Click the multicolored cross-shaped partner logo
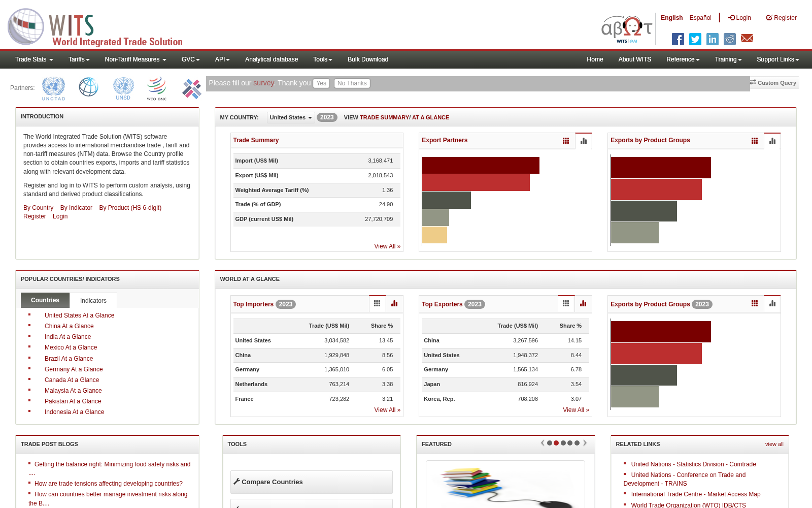The height and width of the screenshot is (508, 812). 192,89
